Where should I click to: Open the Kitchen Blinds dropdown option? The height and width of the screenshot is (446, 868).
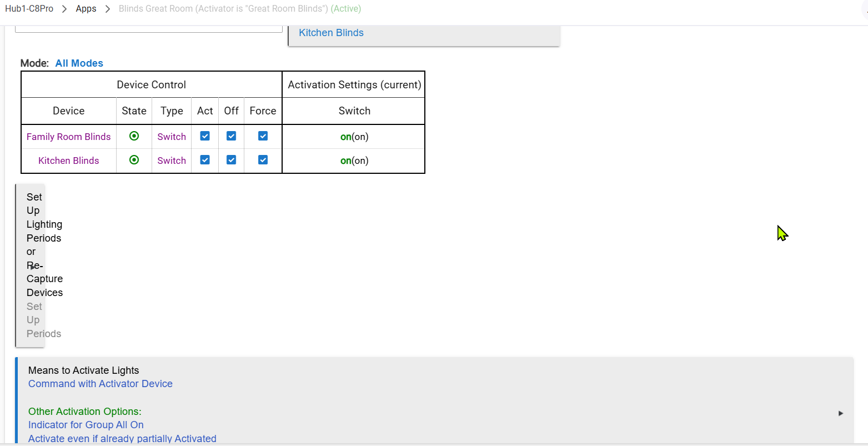[331, 33]
